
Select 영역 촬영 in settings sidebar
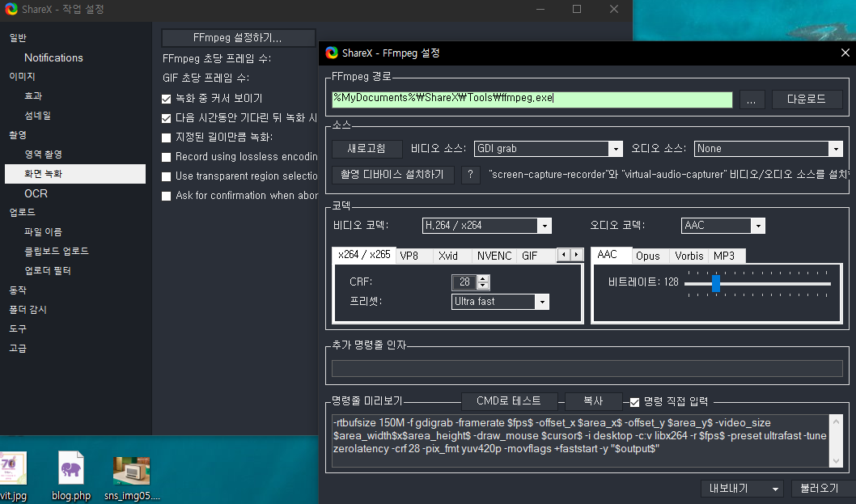click(x=43, y=155)
